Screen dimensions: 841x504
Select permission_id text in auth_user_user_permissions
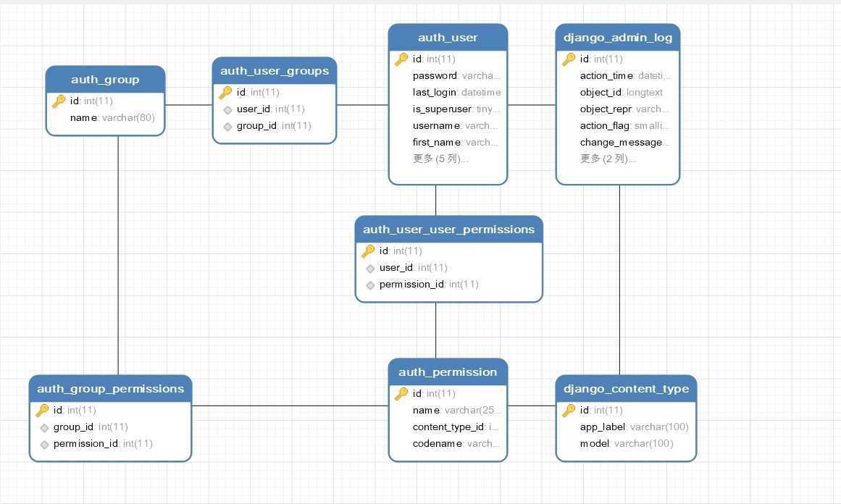412,284
